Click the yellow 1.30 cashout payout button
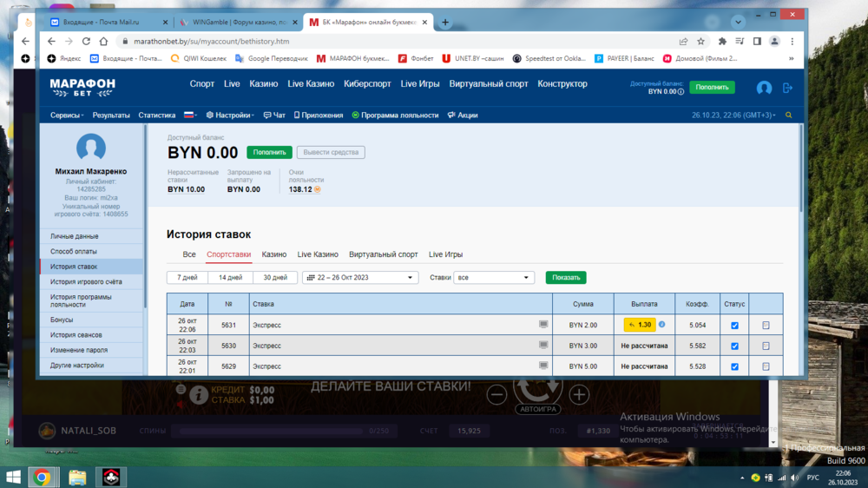 pos(640,325)
